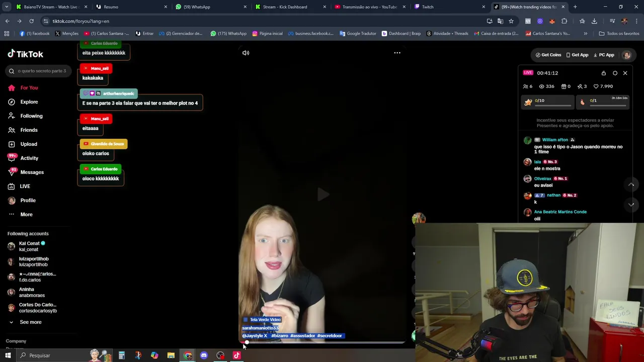Switch to the Transmissão ao vivo YouTube tab

(x=370, y=7)
